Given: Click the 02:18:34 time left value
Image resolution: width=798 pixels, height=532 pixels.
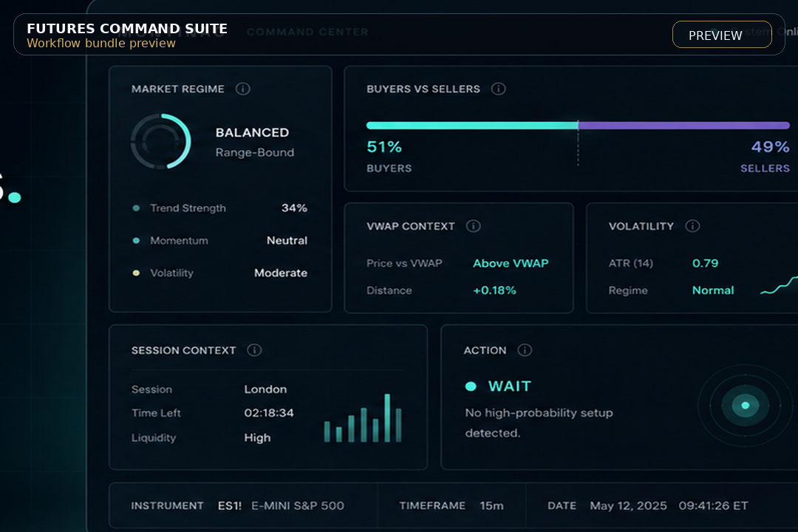Looking at the screenshot, I should click(x=269, y=413).
